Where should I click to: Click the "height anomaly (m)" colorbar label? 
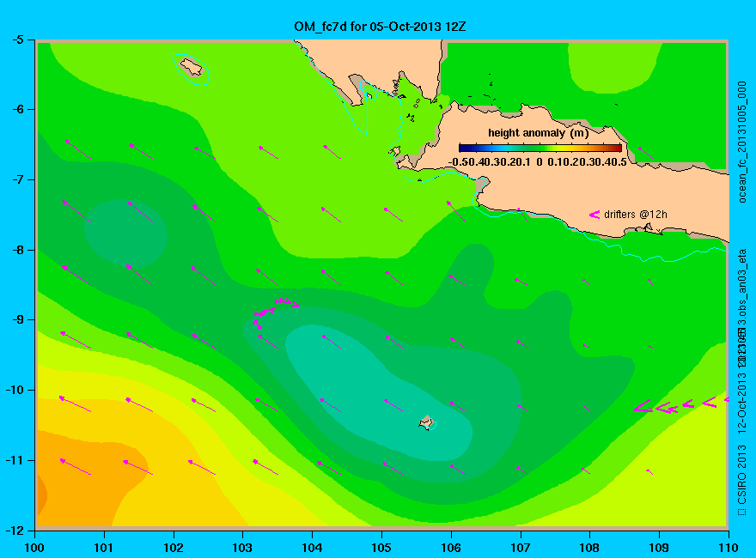(538, 133)
